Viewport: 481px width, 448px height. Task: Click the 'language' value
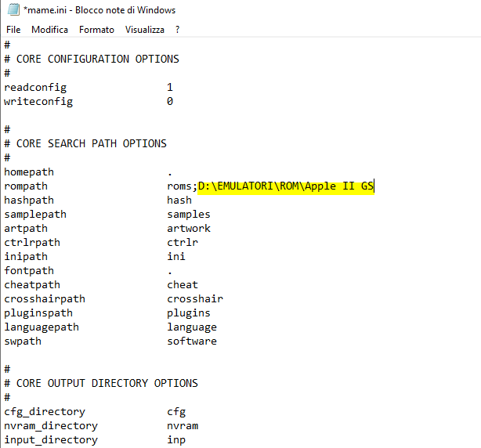pos(192,327)
